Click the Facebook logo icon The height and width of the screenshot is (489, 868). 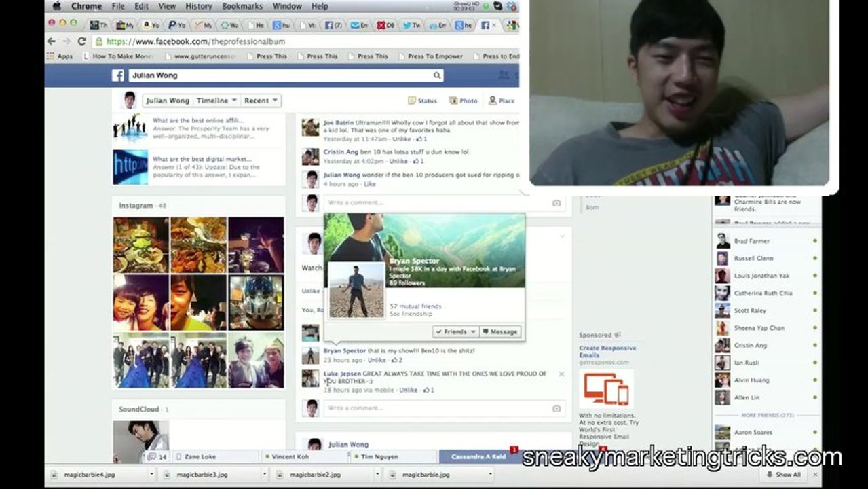[x=118, y=75]
